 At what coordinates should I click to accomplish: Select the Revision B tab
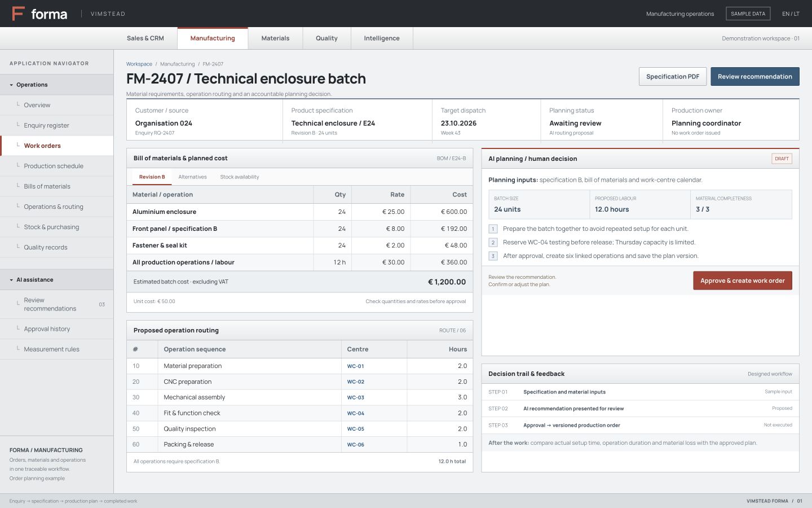coord(152,177)
